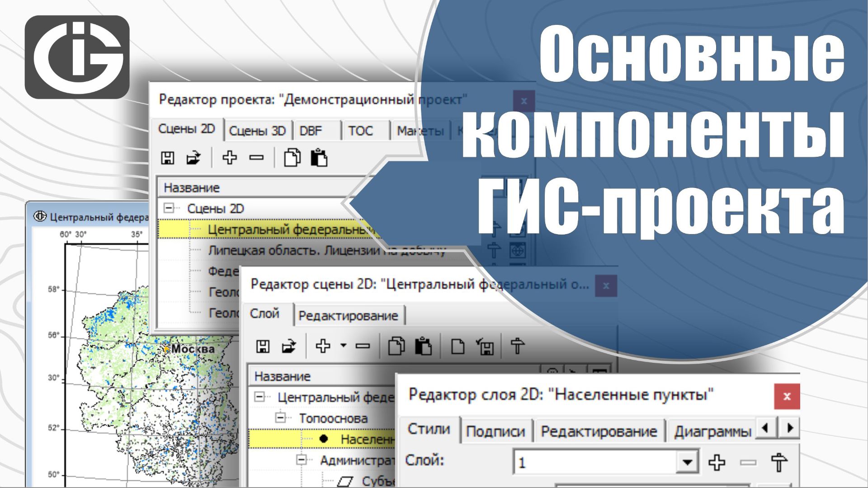Screen dimensions: 868x488
Task: Collapse the Административное group node
Action: tap(302, 460)
